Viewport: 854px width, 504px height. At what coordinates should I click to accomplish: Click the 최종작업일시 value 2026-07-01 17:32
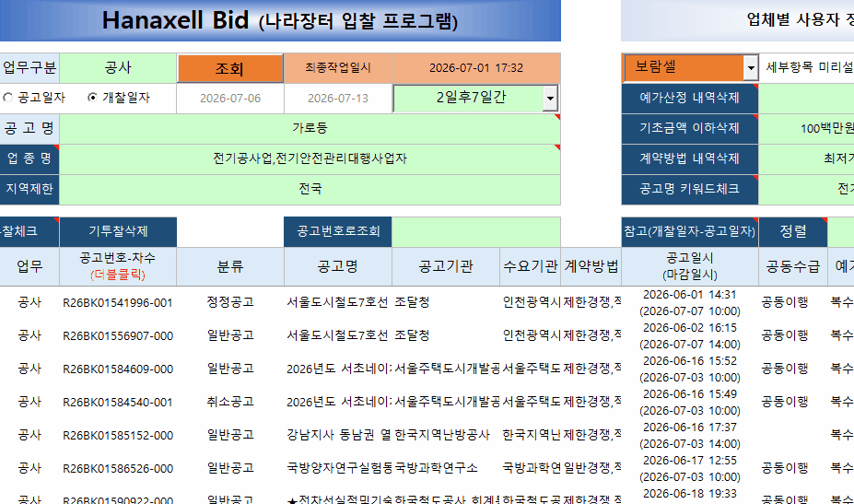tap(476, 68)
